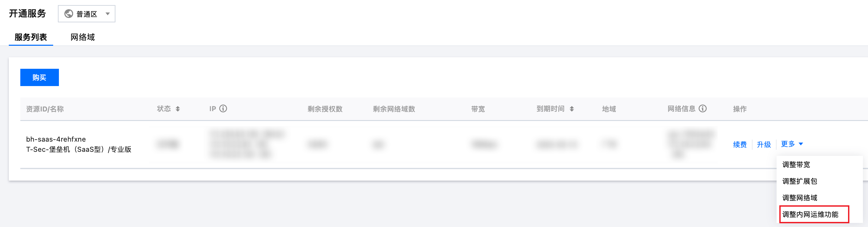868x227 pixels.
Task: Click the info icon next to IP
Action: tap(223, 108)
